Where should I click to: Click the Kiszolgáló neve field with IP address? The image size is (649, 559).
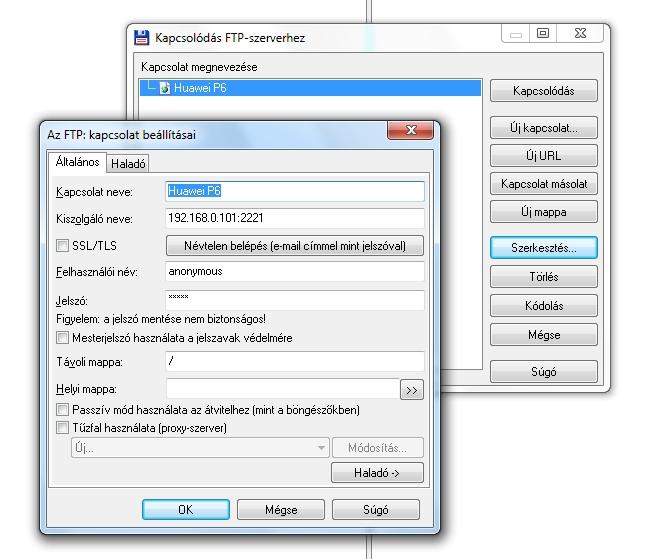click(295, 218)
